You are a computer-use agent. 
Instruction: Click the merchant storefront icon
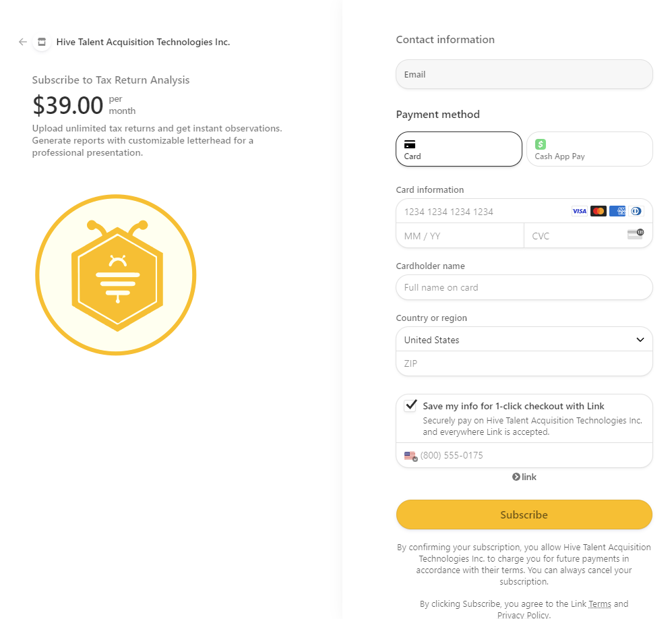[42, 42]
